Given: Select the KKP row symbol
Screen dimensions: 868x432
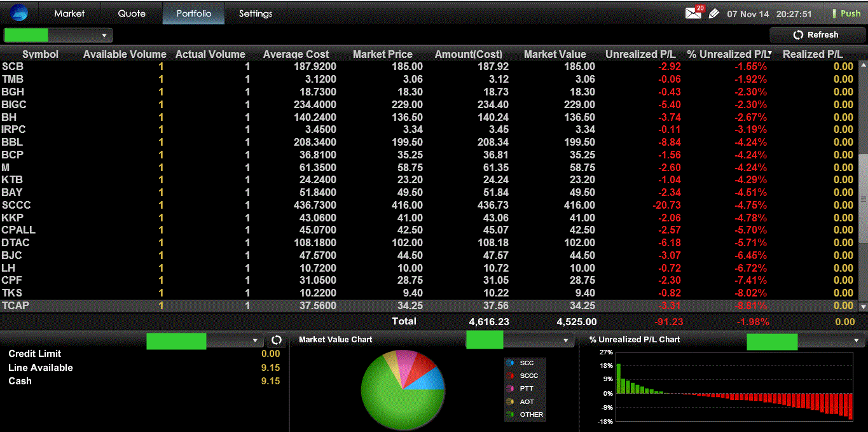Looking at the screenshot, I should pos(13,218).
